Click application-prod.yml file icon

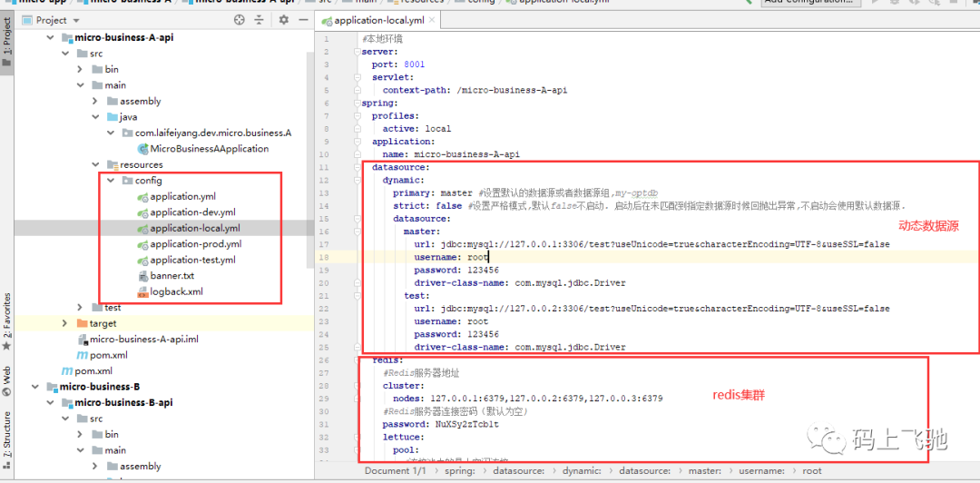142,244
